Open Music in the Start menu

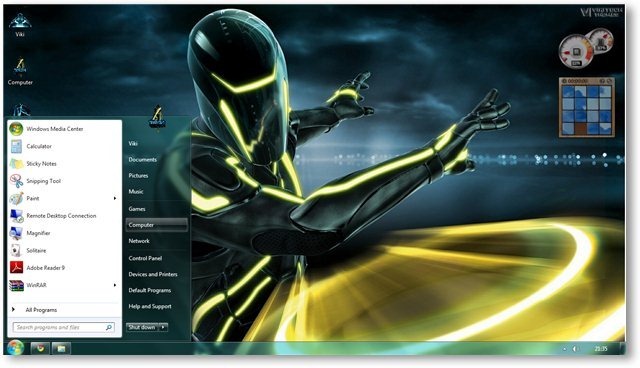(136, 191)
